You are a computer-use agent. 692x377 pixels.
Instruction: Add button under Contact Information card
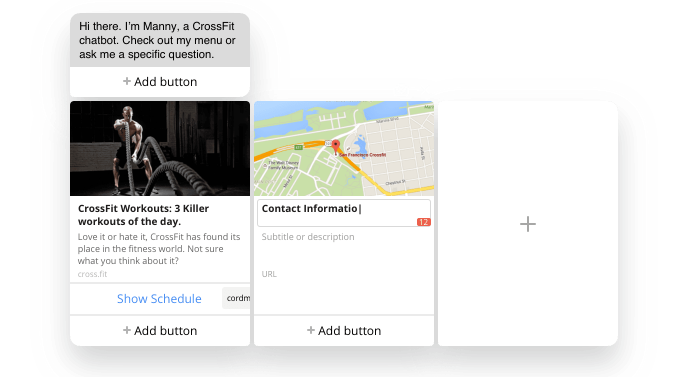[x=344, y=331]
